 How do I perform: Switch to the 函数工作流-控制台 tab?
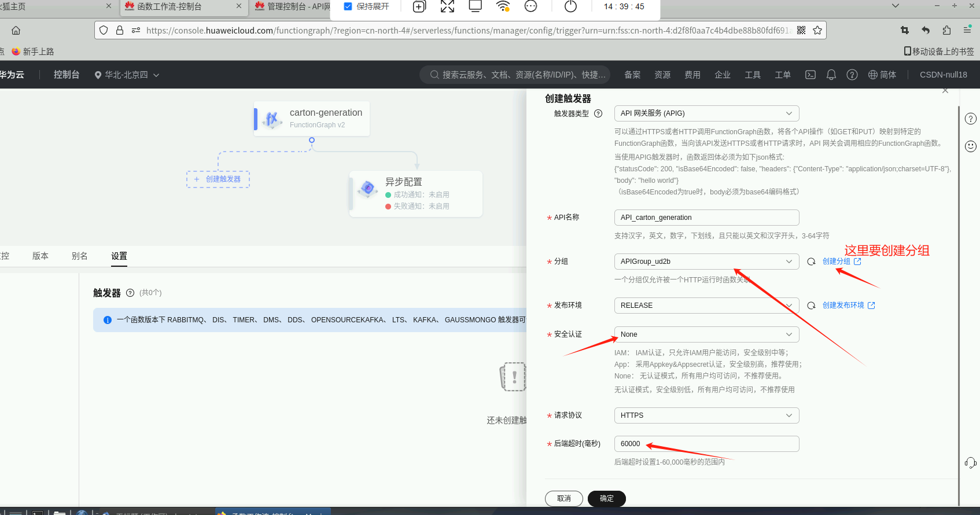pos(184,6)
